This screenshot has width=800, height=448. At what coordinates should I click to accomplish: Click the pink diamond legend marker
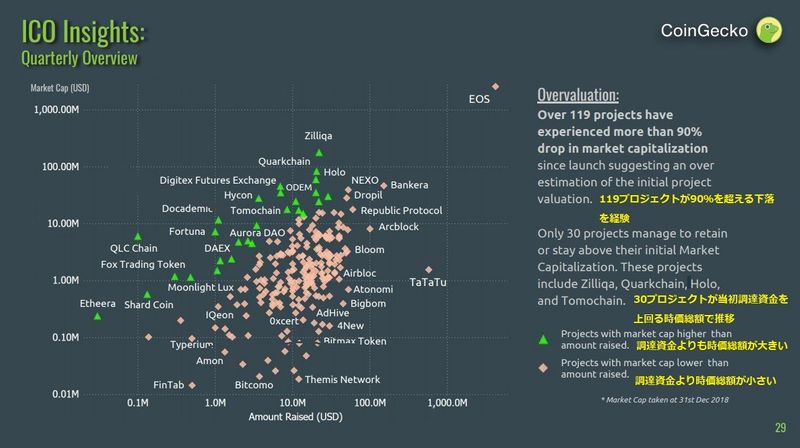pos(543,367)
